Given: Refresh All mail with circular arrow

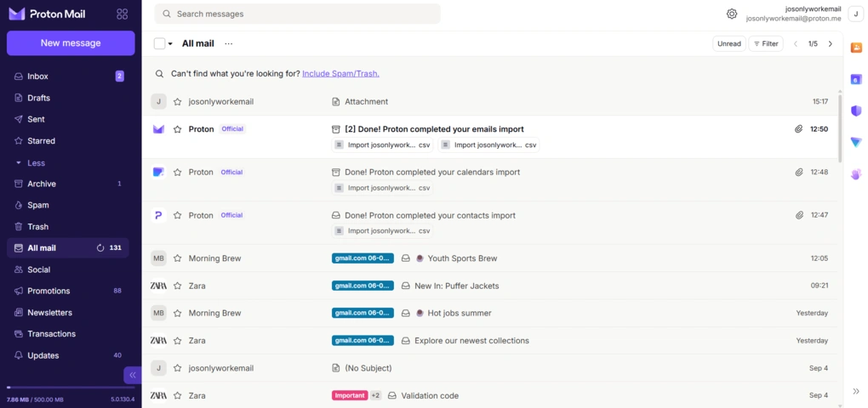Looking at the screenshot, I should click(x=100, y=248).
